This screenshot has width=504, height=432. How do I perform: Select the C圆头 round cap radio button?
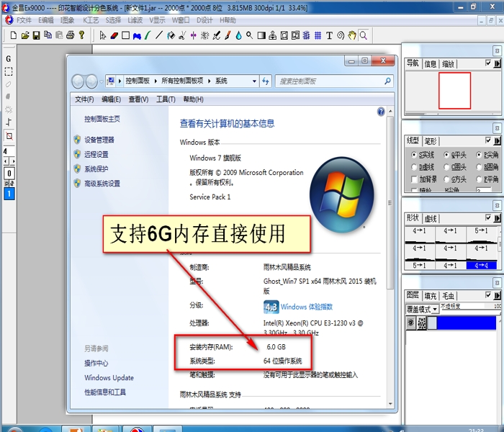point(446,167)
